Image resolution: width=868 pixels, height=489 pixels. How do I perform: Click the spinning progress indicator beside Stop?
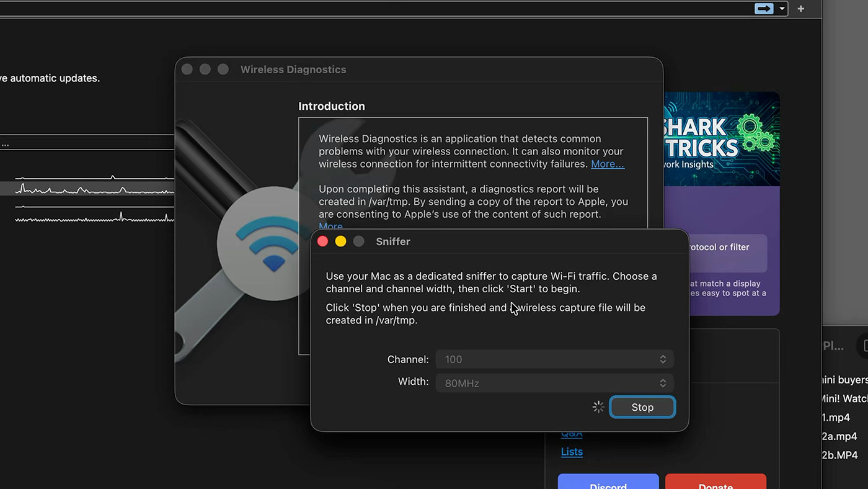point(598,407)
